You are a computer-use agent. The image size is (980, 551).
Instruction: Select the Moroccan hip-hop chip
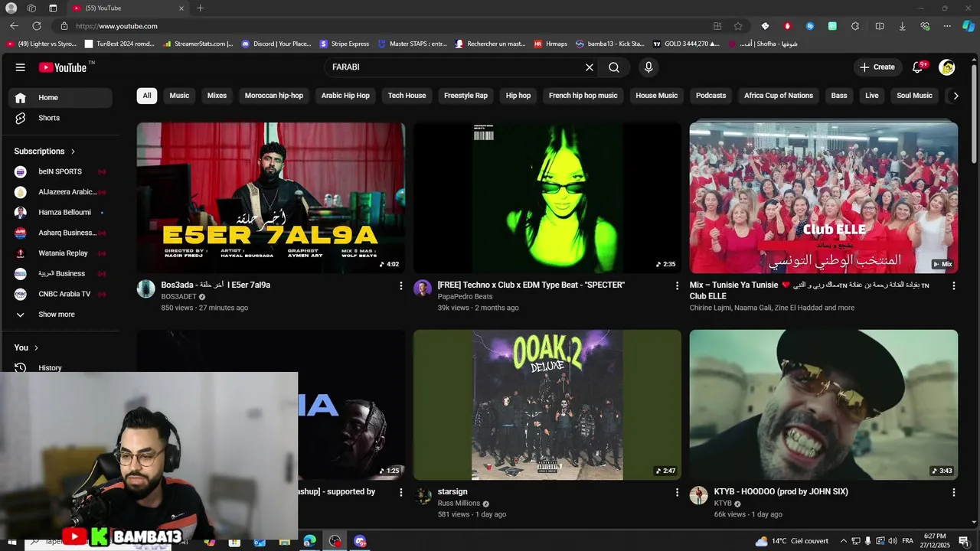274,96
